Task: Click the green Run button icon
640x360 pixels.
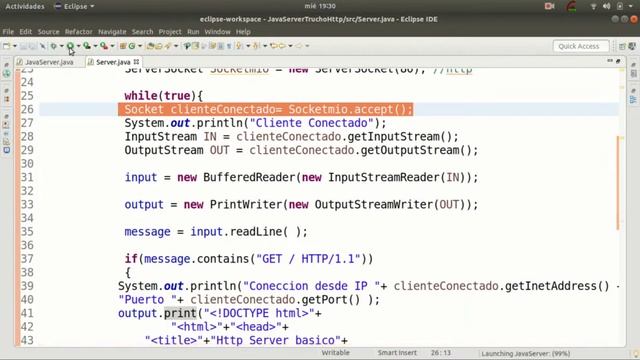Action: click(x=70, y=46)
